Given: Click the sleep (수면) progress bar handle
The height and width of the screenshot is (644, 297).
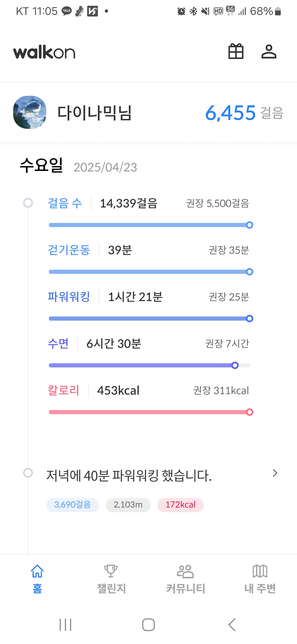Looking at the screenshot, I should 235,365.
